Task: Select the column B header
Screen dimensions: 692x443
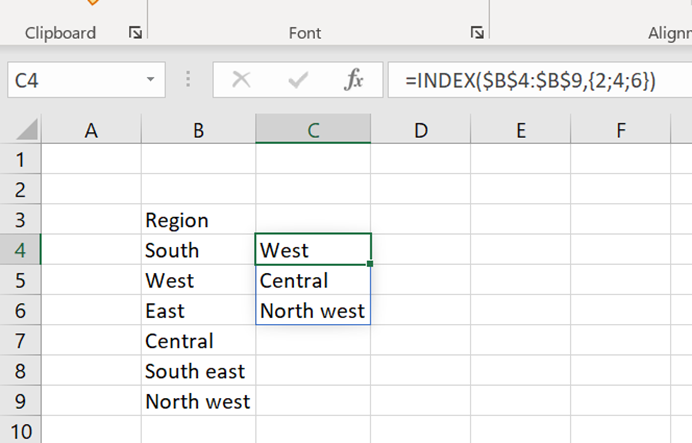Action: pos(198,129)
